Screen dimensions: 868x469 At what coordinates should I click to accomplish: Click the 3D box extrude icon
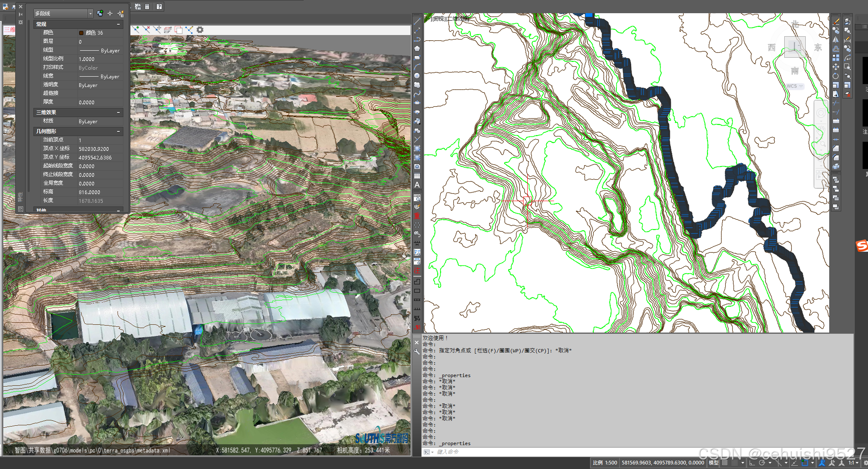tap(167, 30)
